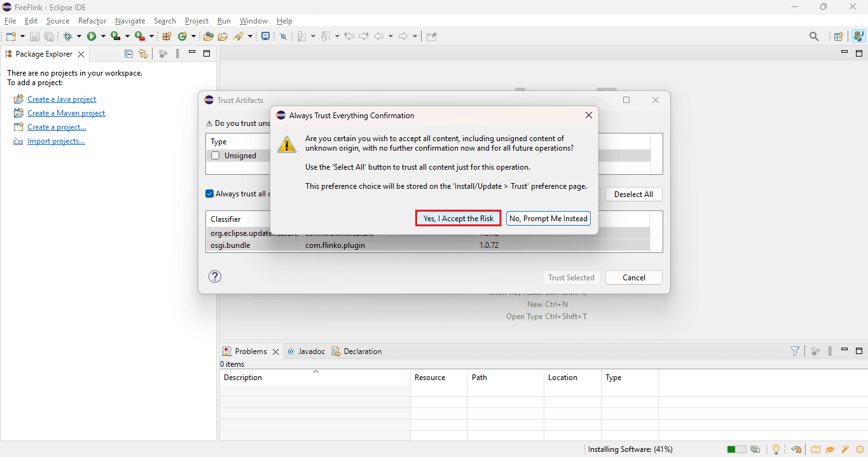
Task: Switch to the Declaration tab
Action: (357, 351)
